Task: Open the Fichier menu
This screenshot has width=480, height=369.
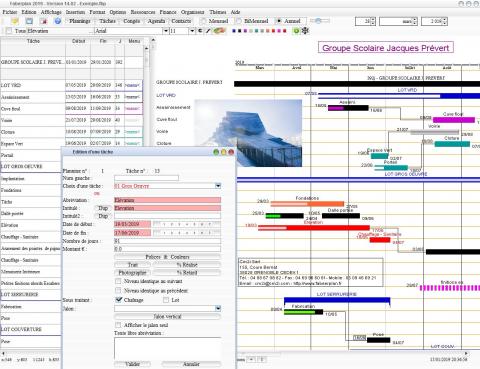Action: coord(10,12)
